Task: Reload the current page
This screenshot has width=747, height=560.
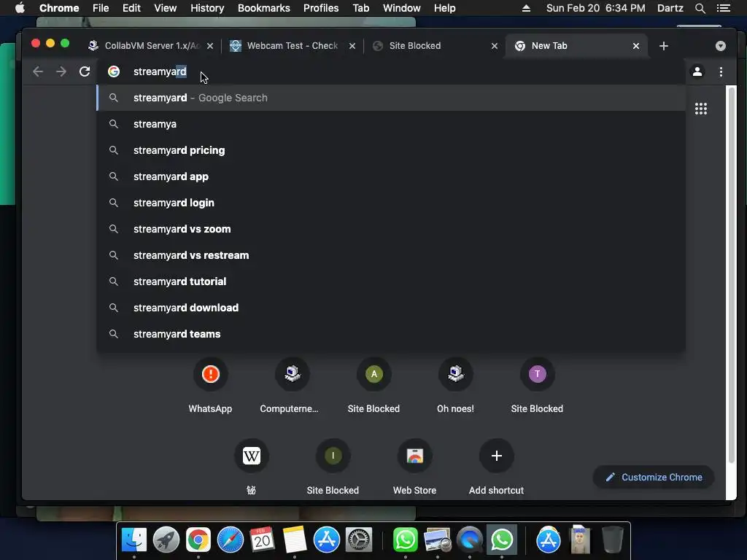Action: click(85, 71)
